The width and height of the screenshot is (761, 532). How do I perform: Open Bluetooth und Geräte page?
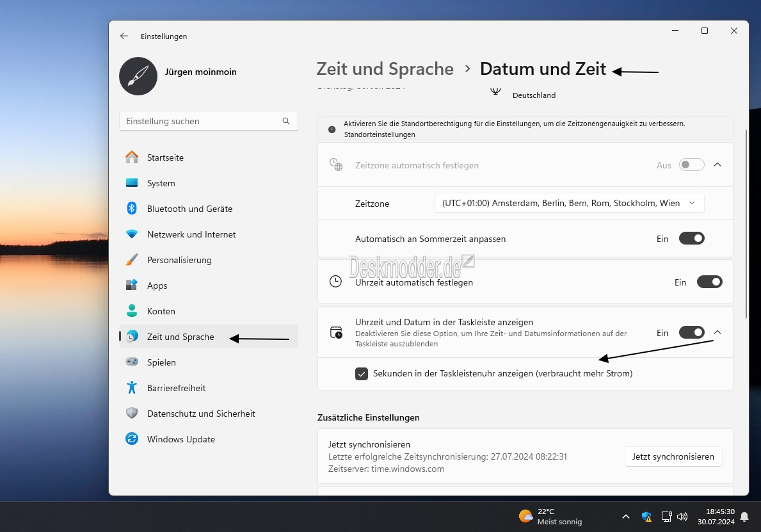coord(209,209)
